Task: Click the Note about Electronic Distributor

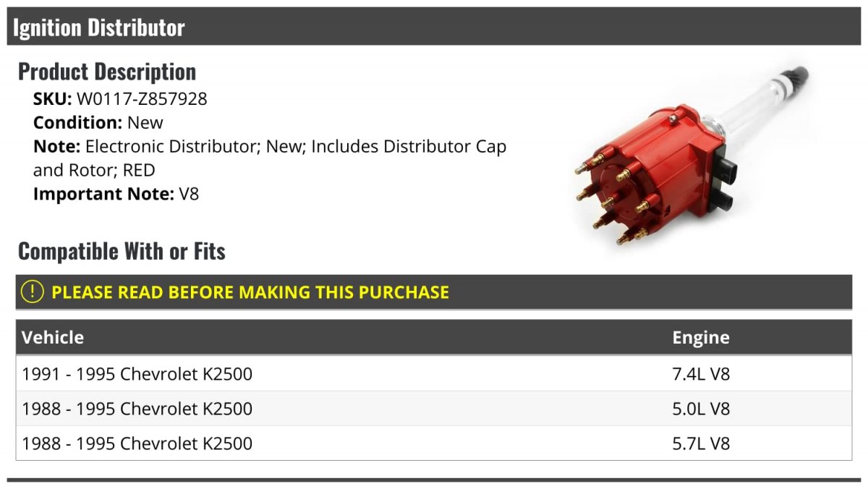Action: 270,158
